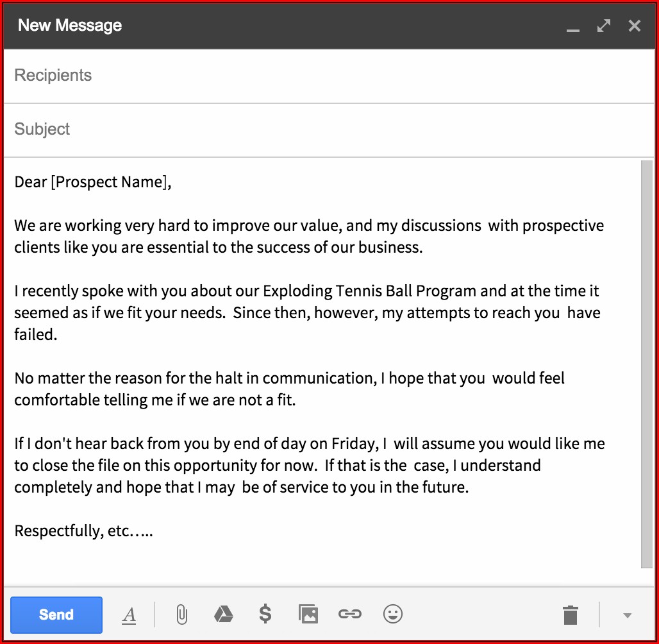Insert a link via chain icon
This screenshot has width=659, height=644.
350,614
